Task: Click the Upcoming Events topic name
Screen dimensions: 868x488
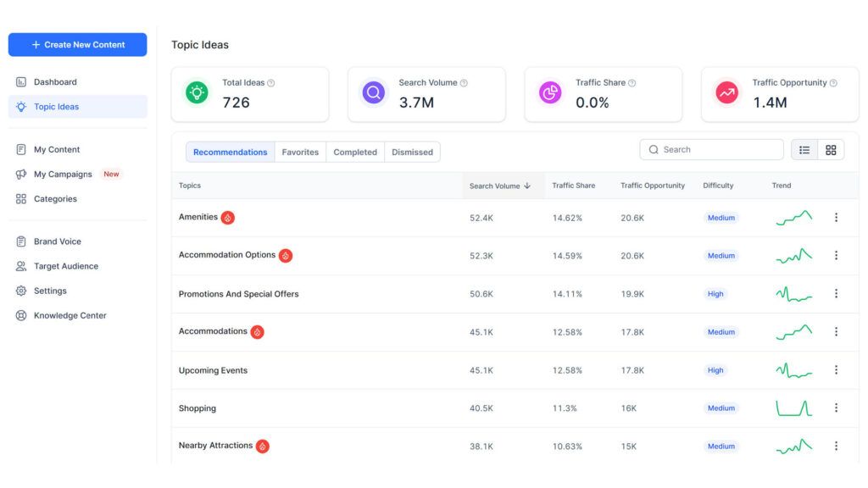Action: pyautogui.click(x=213, y=370)
